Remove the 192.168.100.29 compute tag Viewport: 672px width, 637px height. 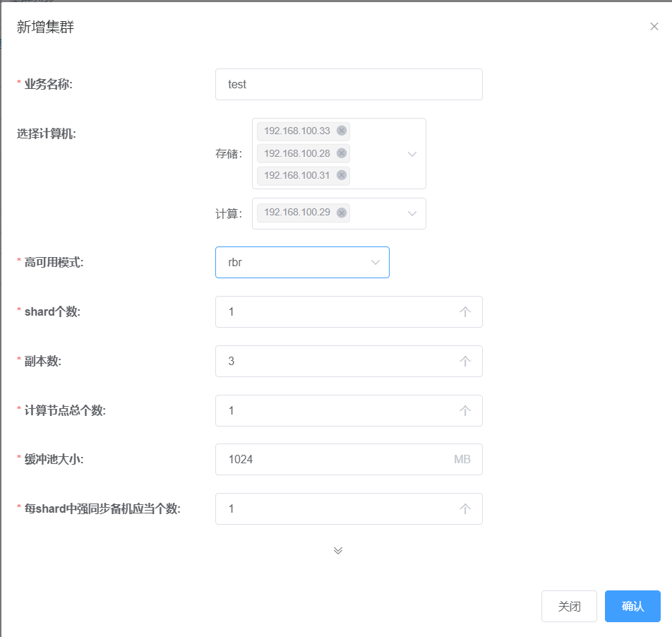tap(342, 213)
